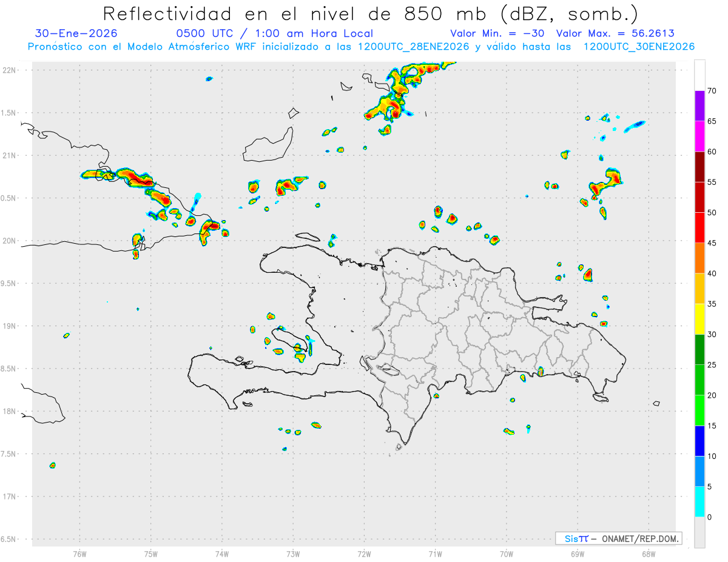Screen dimensions: 728x562
Task: Click the gold 35–40 dBZ colorbar segment
Action: point(699,289)
